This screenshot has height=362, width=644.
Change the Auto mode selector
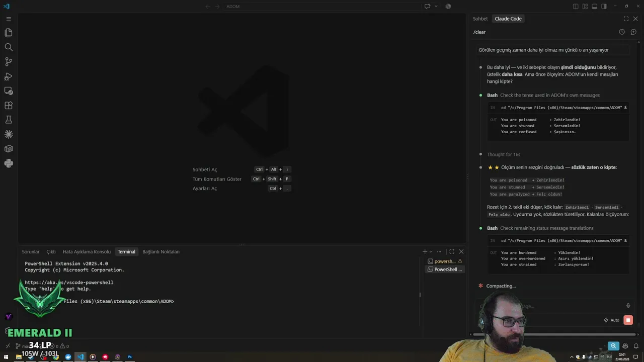pyautogui.click(x=611, y=320)
